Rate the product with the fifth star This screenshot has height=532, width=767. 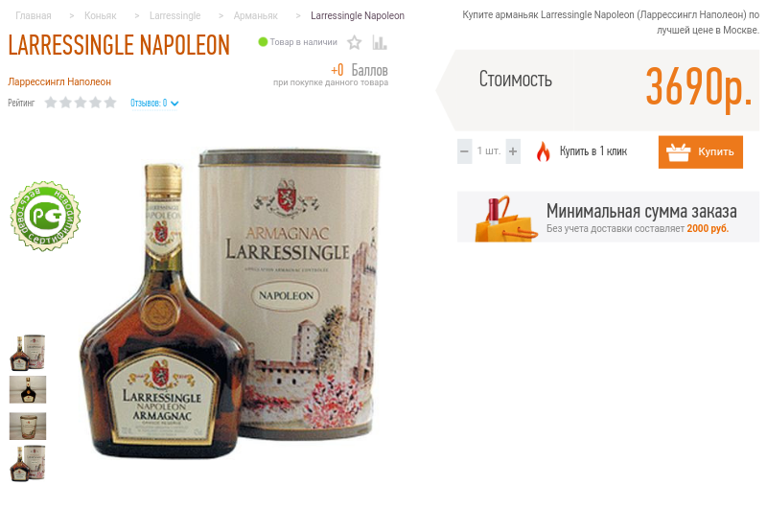tap(110, 103)
